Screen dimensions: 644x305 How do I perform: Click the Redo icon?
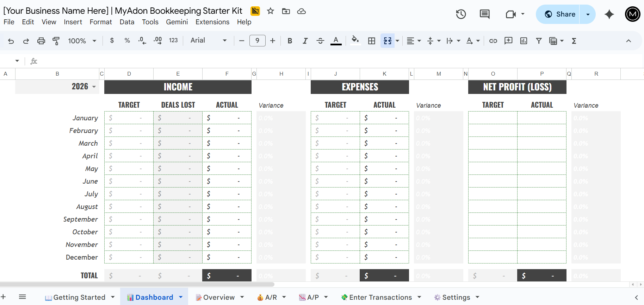tap(26, 41)
